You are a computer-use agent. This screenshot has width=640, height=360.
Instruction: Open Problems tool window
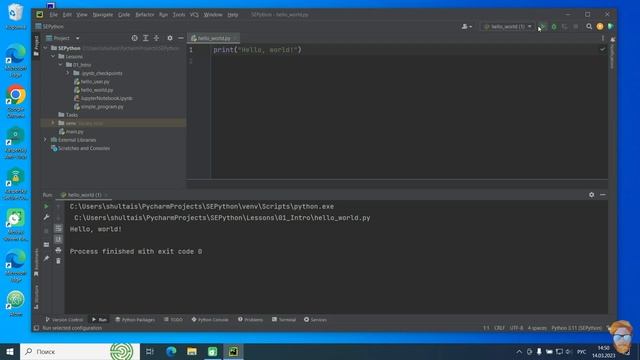click(x=251, y=320)
